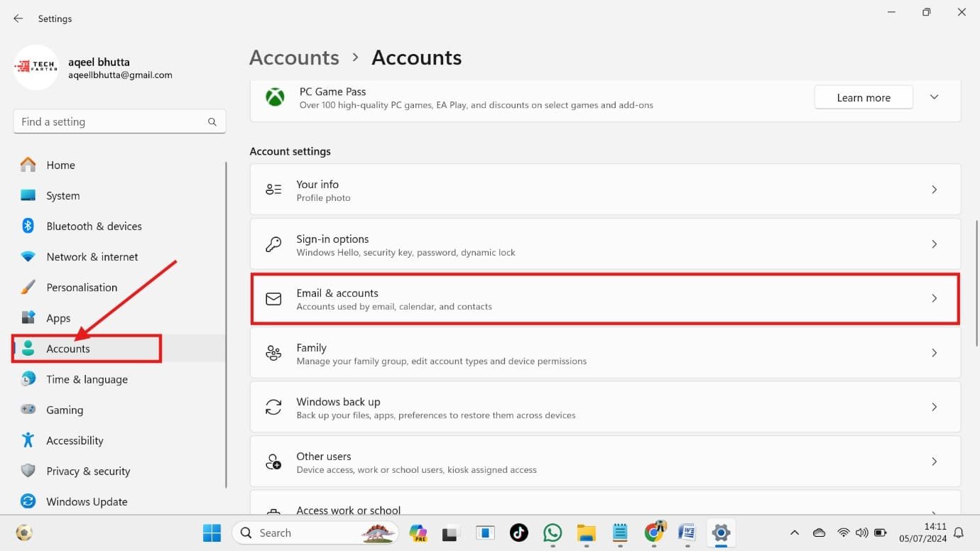
Task: Open Network & internet settings
Action: point(92,256)
